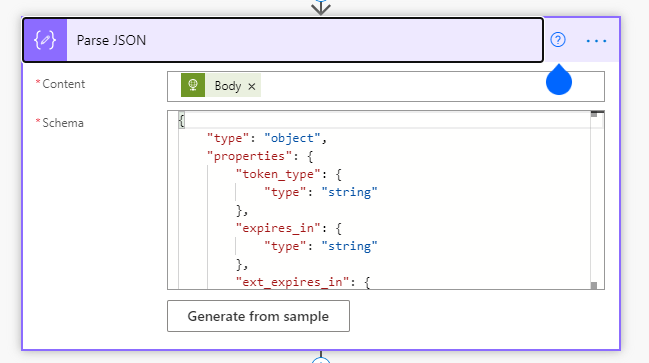649x363 pixels.
Task: Click the "string" value under token_type
Action: point(349,192)
